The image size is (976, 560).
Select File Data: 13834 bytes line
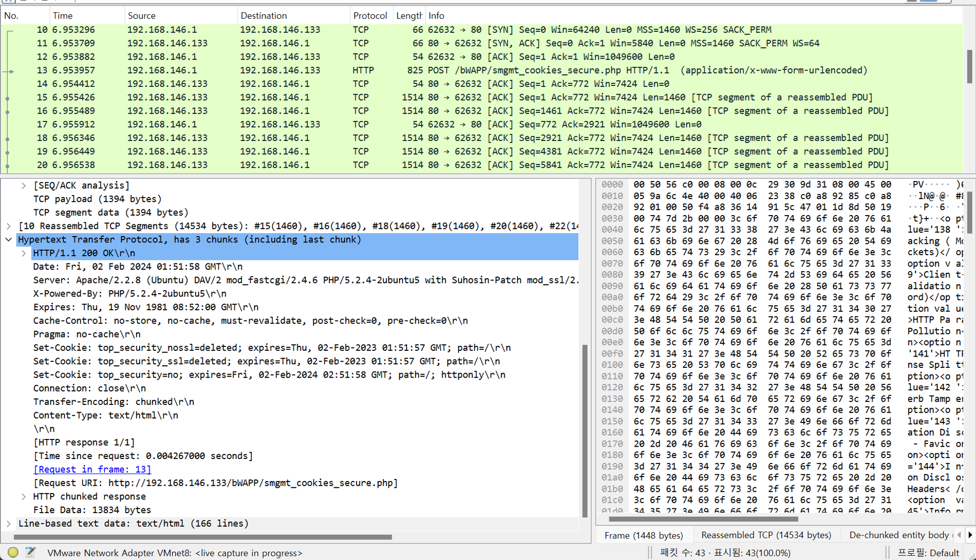tap(92, 510)
